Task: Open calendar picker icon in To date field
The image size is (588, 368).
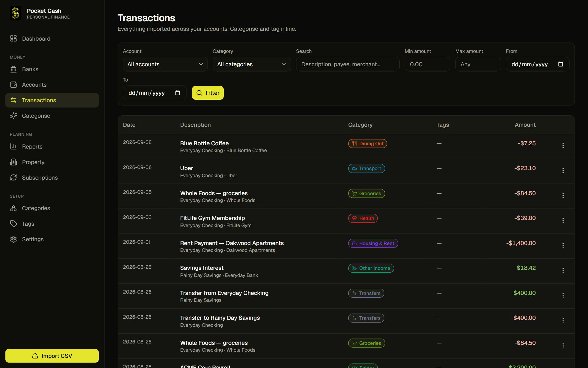Action: point(177,93)
